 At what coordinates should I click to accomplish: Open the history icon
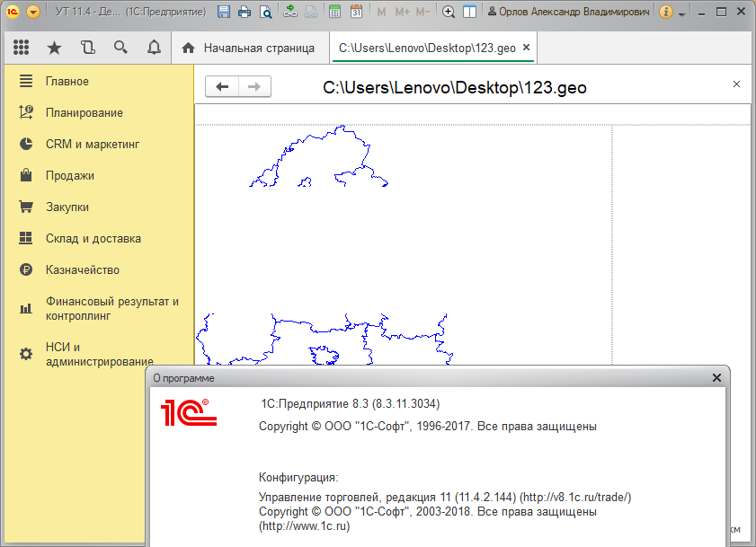click(88, 48)
